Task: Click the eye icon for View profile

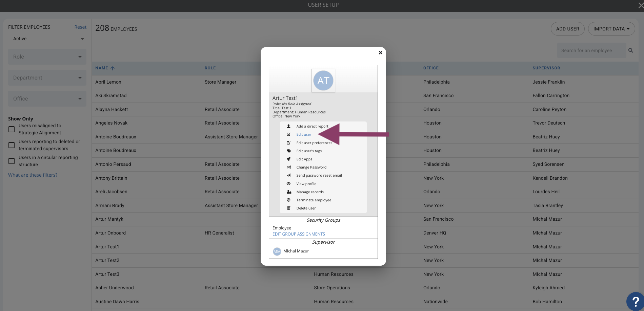Action: point(289,184)
